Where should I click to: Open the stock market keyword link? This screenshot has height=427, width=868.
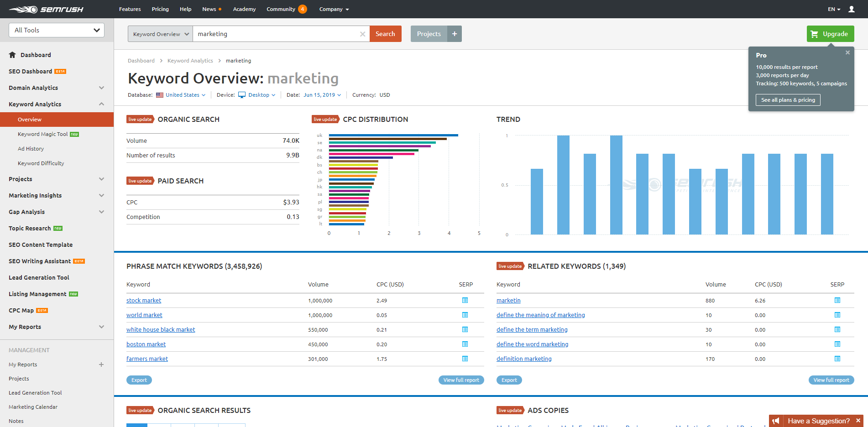144,300
